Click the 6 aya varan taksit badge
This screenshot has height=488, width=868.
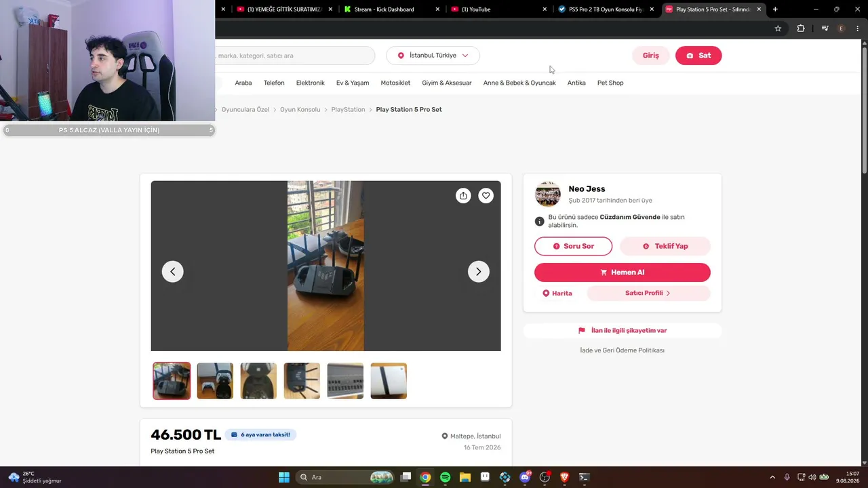(x=261, y=434)
